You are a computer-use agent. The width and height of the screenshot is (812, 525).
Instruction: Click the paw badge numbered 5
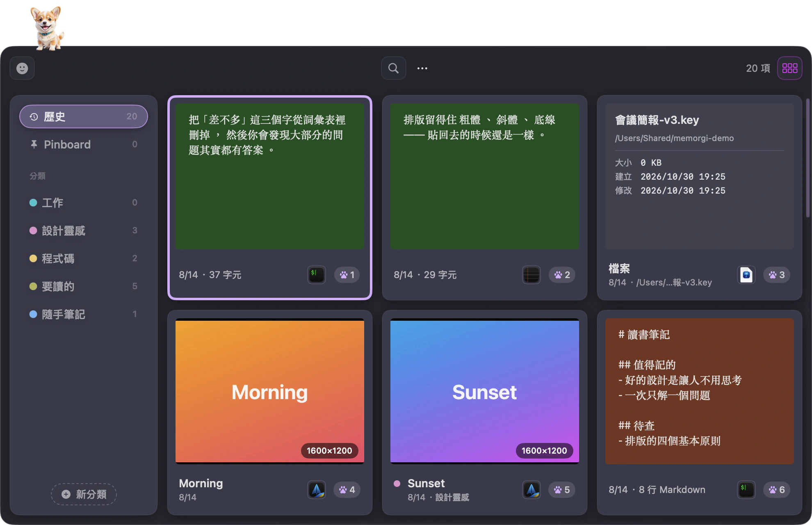[x=562, y=490]
